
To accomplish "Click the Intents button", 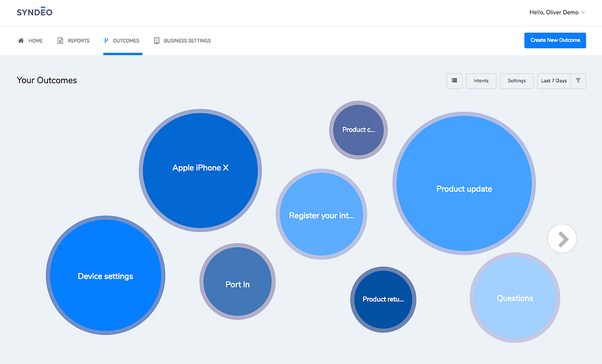I will coord(481,81).
